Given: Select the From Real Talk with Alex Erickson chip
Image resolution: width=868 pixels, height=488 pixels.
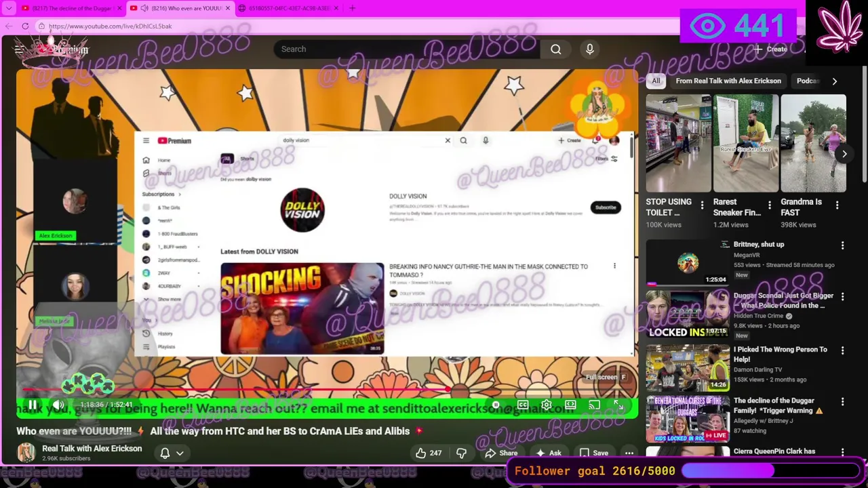Looking at the screenshot, I should pyautogui.click(x=728, y=81).
